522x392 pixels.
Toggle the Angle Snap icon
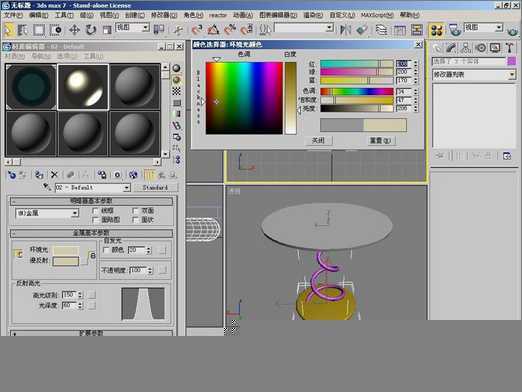(x=213, y=30)
